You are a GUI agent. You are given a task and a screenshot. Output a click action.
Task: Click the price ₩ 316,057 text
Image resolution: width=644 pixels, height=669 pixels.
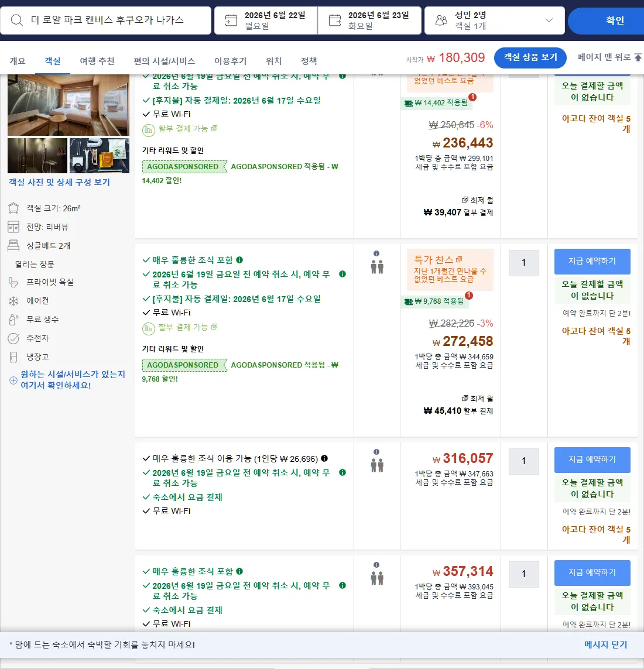click(x=463, y=458)
